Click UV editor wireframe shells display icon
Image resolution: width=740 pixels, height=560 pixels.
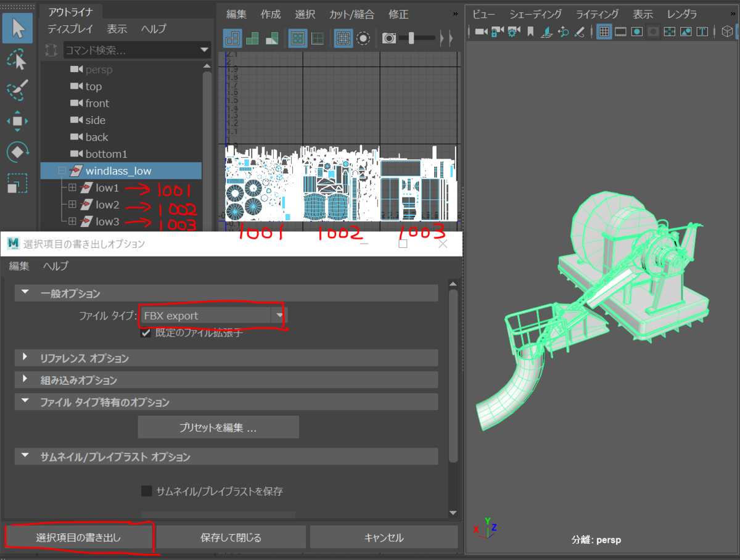tap(233, 38)
